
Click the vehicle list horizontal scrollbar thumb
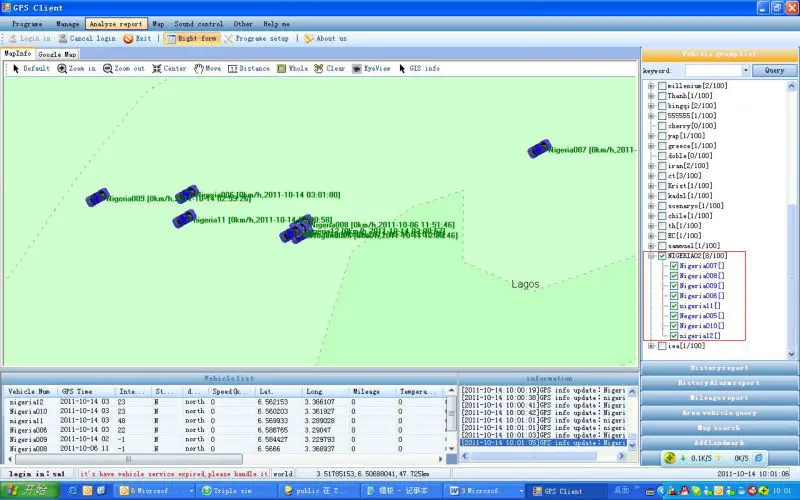pos(129,459)
